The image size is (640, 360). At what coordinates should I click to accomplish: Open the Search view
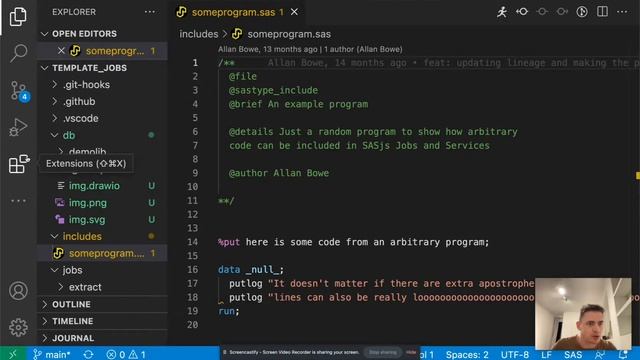point(18,53)
